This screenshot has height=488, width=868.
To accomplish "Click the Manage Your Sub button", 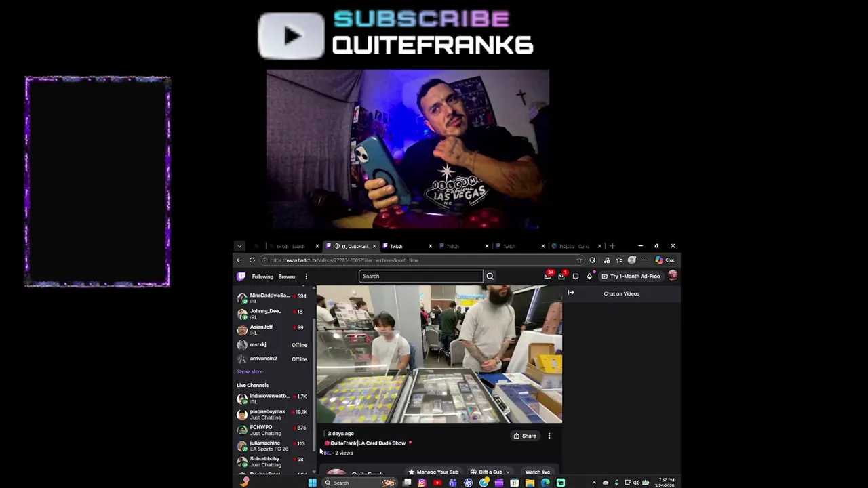I will pos(433,472).
